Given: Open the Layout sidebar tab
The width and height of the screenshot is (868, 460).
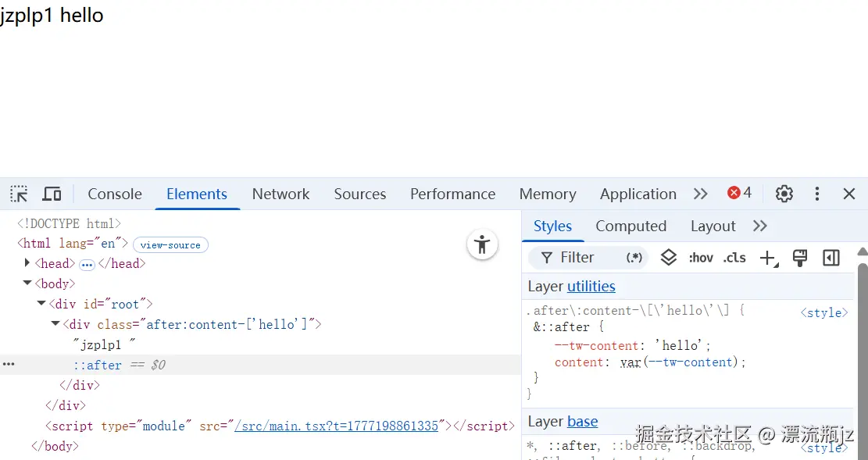Looking at the screenshot, I should pyautogui.click(x=713, y=226).
